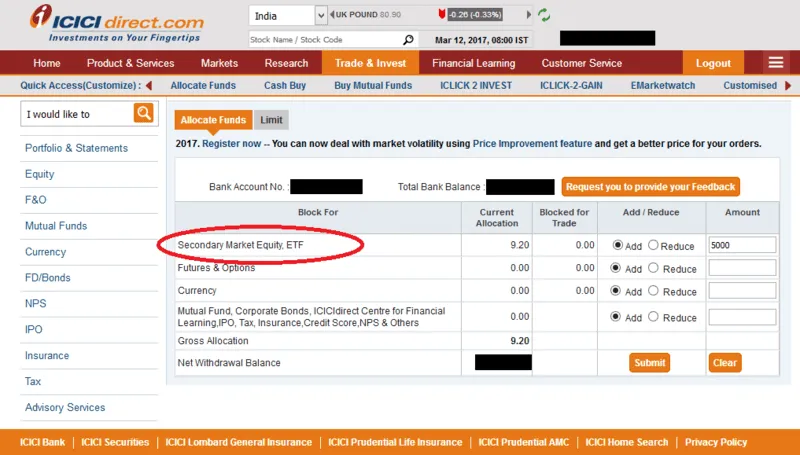
Task: Open Insurance in the sidebar
Action: pyautogui.click(x=47, y=356)
